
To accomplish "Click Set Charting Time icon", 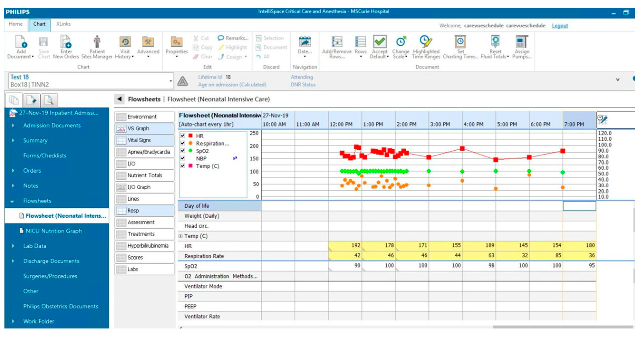I will tap(460, 42).
